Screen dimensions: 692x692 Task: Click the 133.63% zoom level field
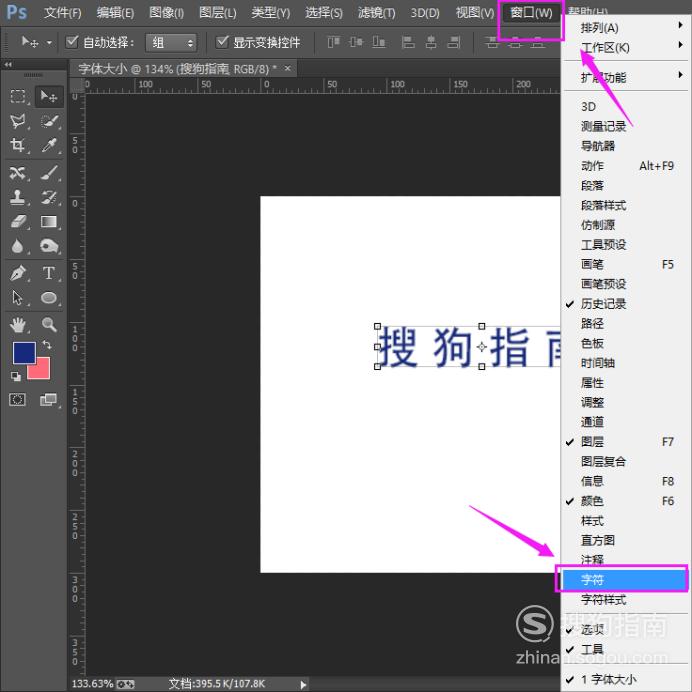coord(92,684)
